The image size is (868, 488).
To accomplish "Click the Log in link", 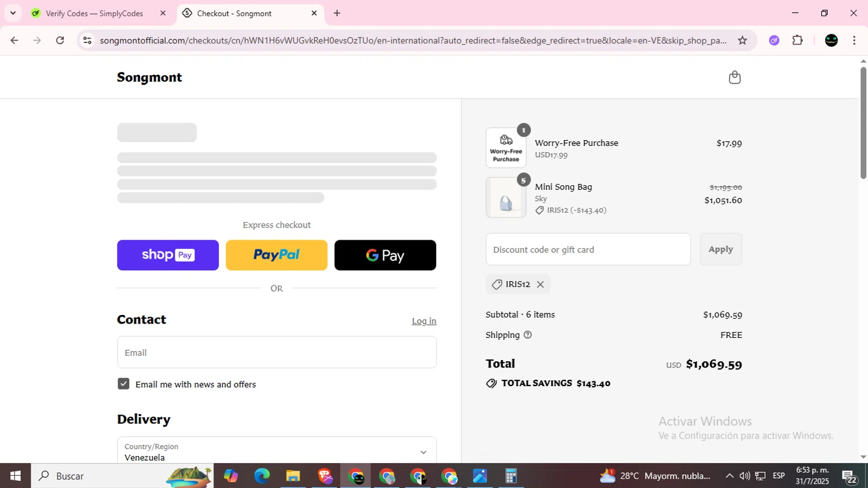I will [424, 321].
